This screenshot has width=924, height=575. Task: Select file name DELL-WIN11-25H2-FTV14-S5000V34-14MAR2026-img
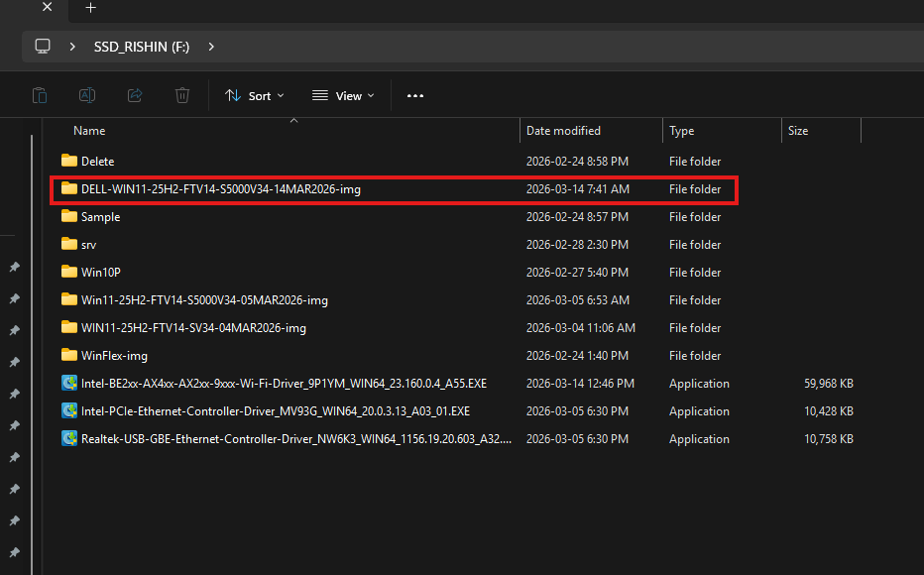point(221,189)
